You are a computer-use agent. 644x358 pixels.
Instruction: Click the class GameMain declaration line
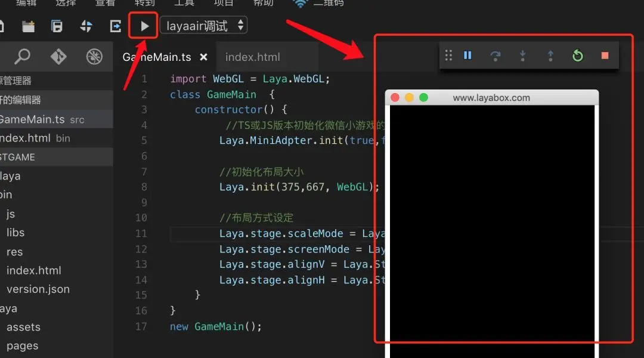(222, 94)
